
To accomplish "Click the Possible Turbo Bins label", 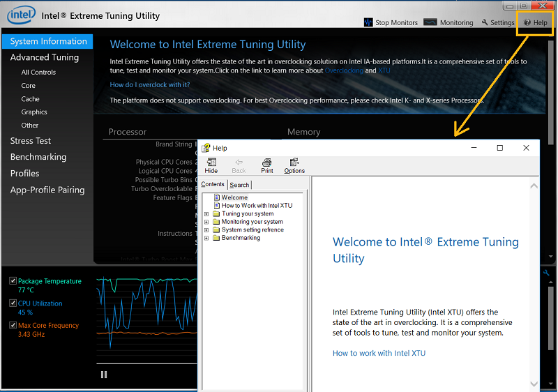I will tap(164, 180).
